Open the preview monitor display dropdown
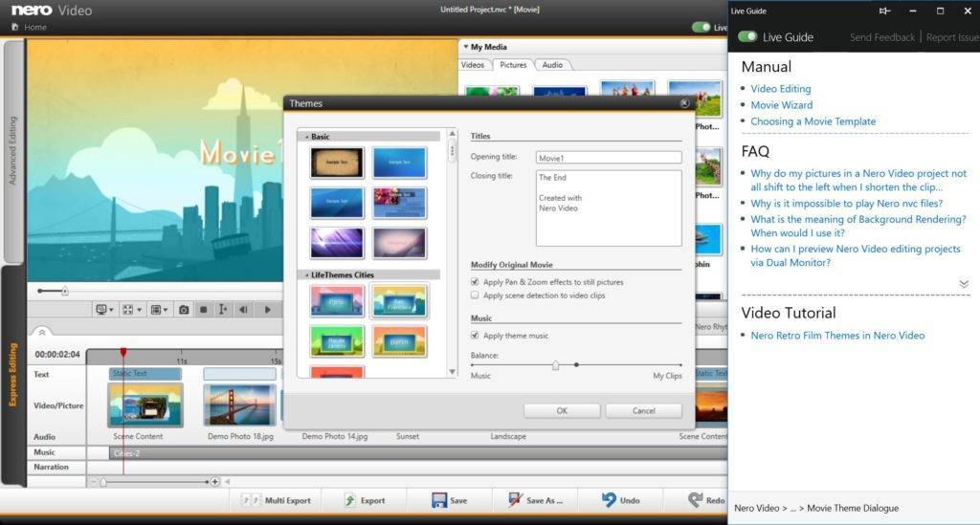 click(x=104, y=310)
